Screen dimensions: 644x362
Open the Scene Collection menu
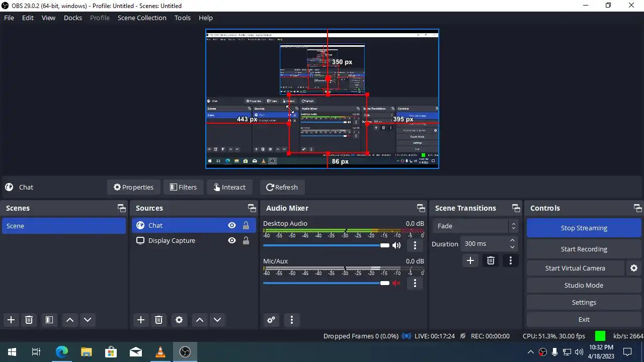tap(142, 18)
